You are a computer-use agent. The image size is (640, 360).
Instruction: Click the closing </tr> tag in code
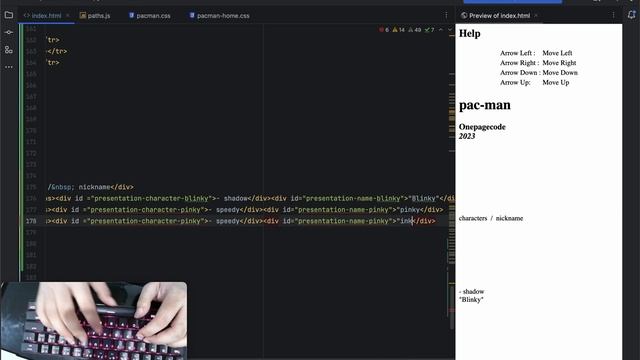click(57, 51)
